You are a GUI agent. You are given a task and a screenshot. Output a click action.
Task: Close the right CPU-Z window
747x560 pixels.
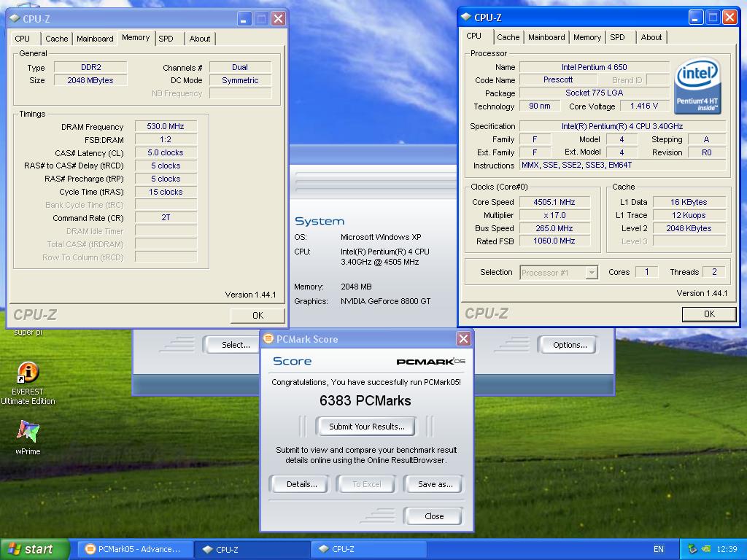pos(729,17)
